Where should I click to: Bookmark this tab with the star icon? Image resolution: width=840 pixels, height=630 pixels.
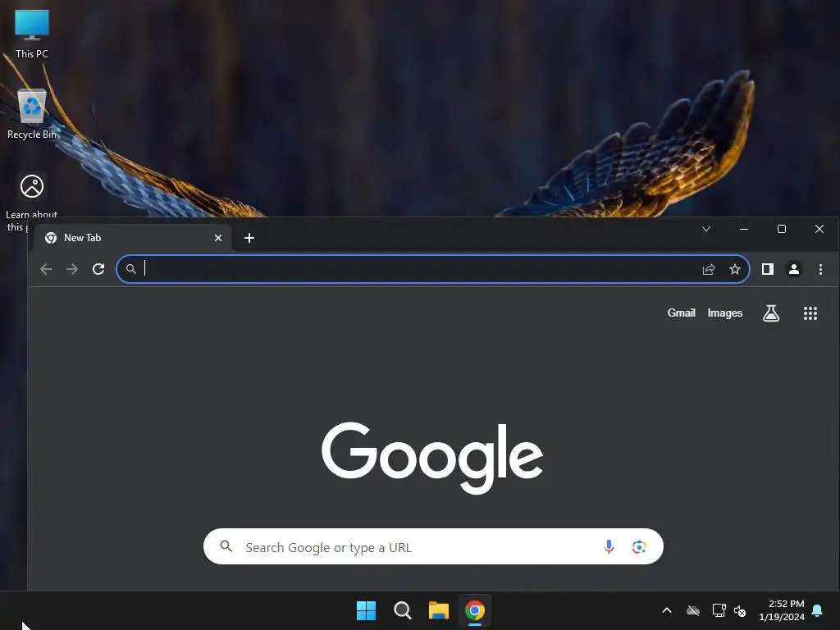(735, 269)
